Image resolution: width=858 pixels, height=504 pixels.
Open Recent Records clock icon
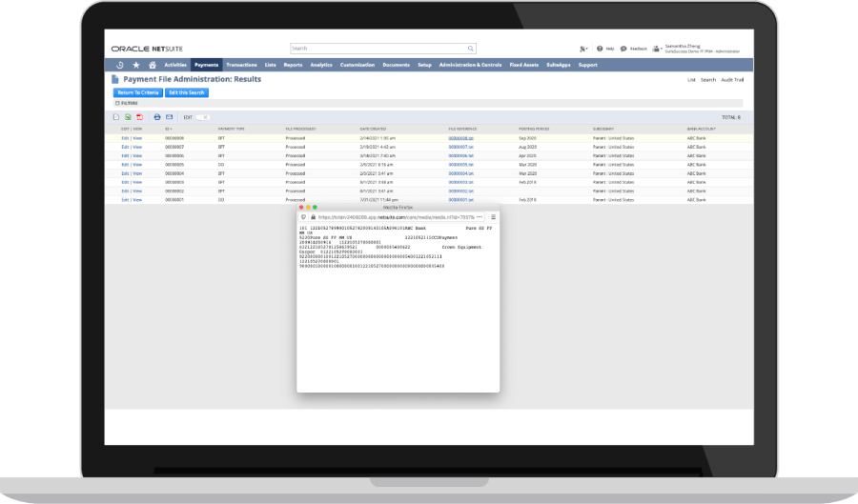click(120, 65)
